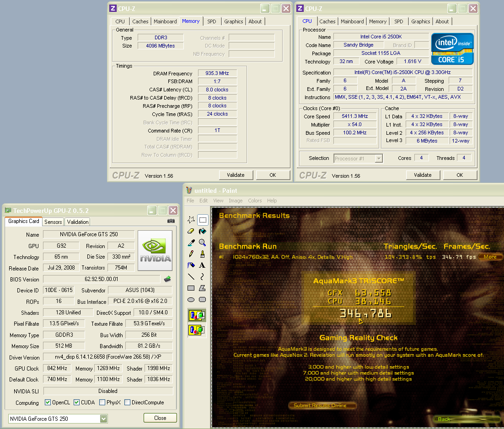
Task: Select the Pick Color eyedropper tool
Action: coord(191,243)
